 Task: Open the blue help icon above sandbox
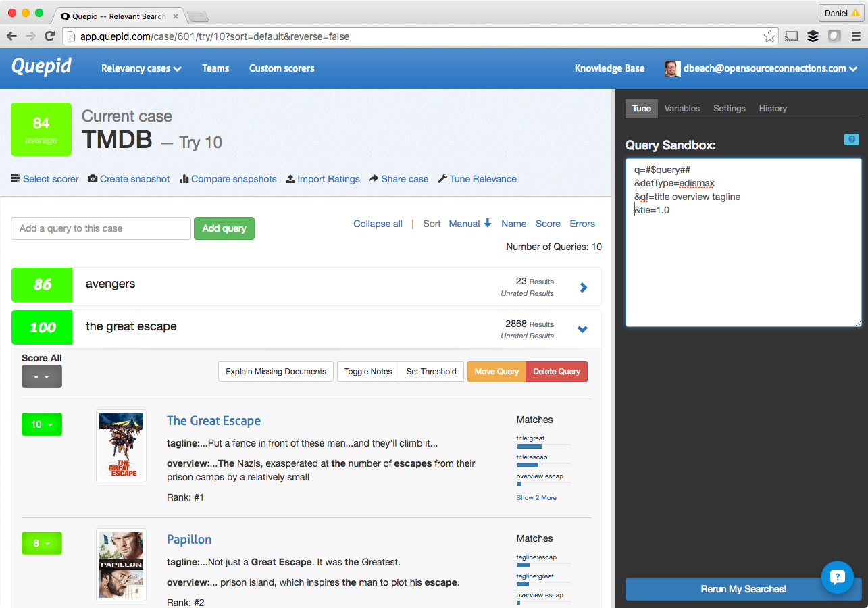[852, 140]
